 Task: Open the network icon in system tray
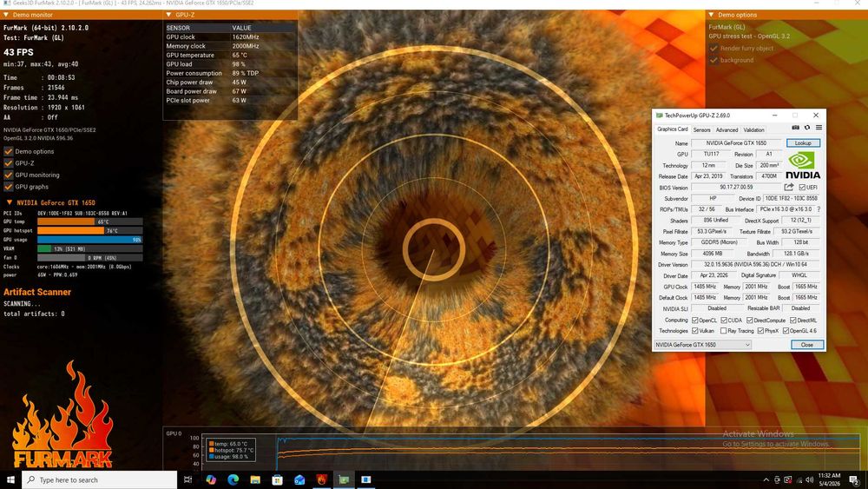pos(799,479)
